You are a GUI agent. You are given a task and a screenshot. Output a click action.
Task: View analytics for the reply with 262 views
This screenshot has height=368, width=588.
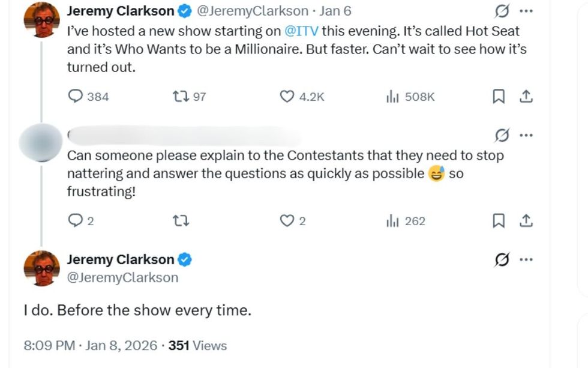pos(394,221)
